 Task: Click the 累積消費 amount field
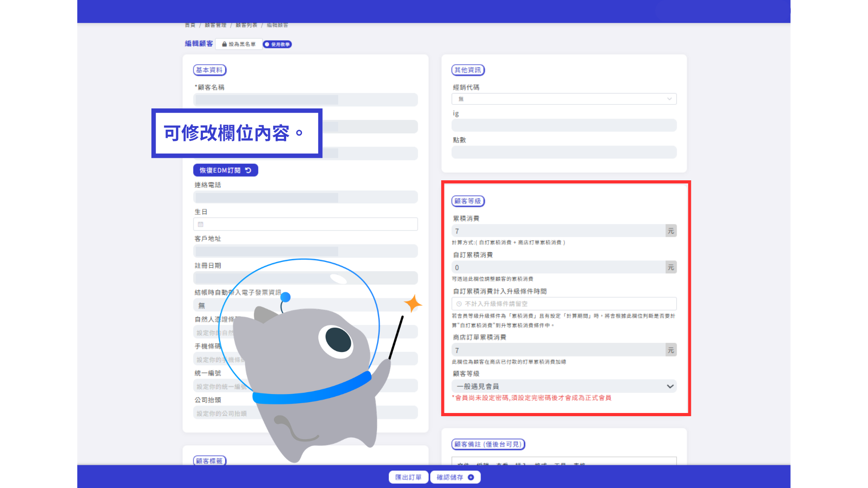(559, 231)
